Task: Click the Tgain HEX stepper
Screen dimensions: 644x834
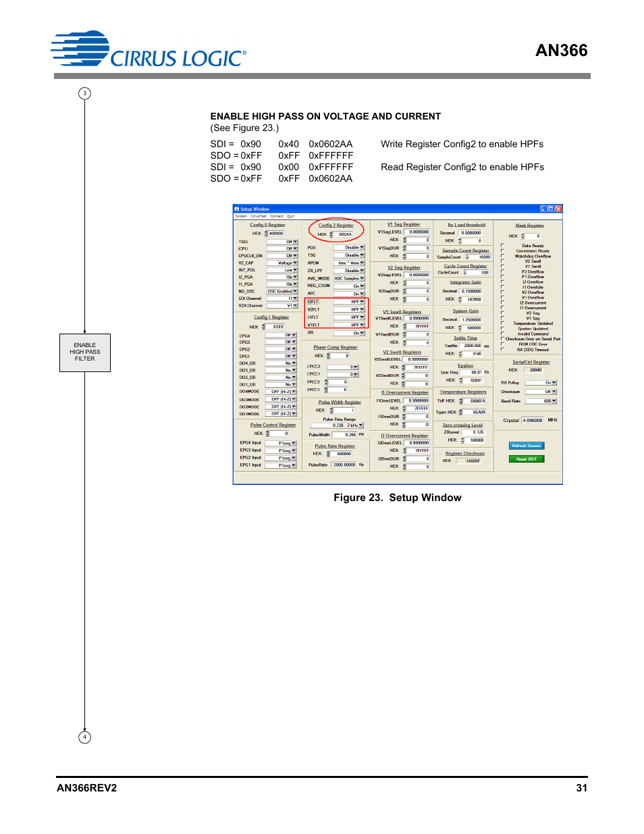Action: click(x=460, y=412)
